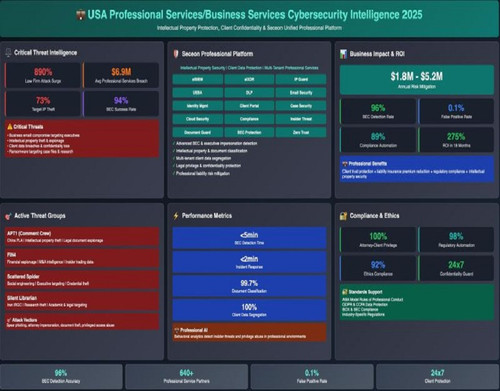Click the 100% Attorney-Client Privilege card
500x391 pixels.
pos(378,240)
